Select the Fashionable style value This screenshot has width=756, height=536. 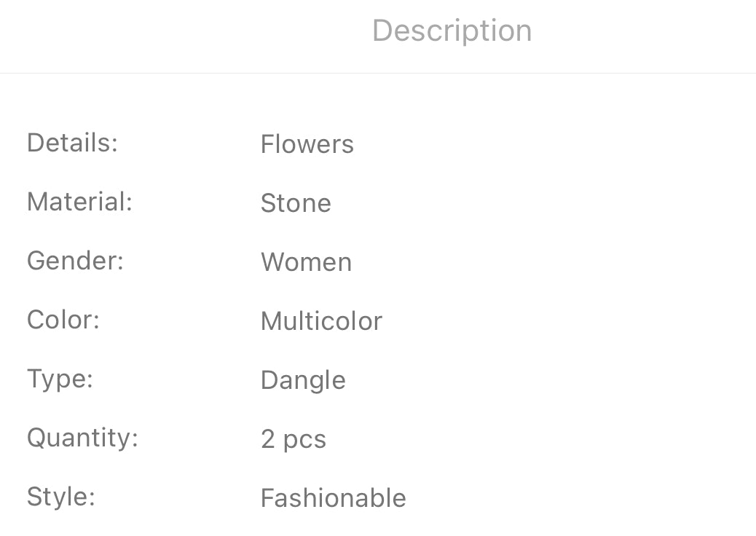coord(333,498)
